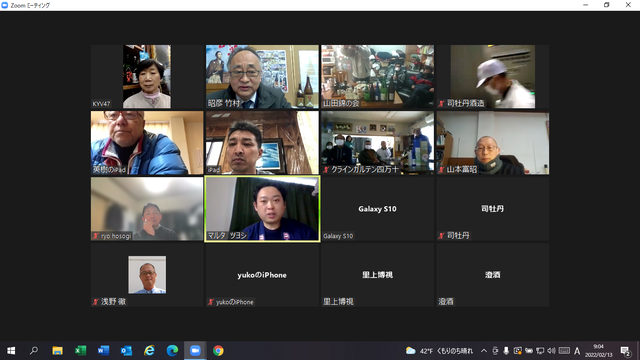This screenshot has height=360, width=640.
Task: Select 山田錦の会 participant video tile
Action: tap(378, 76)
